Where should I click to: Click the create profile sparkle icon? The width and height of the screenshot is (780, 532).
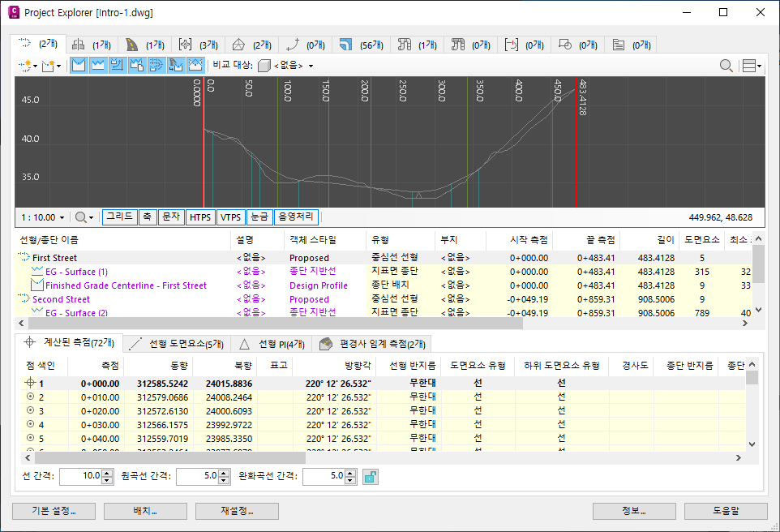(x=49, y=65)
